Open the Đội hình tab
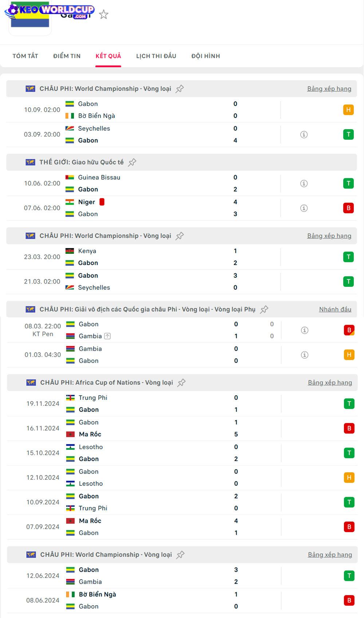Screen dimensions: 364x618 pyautogui.click(x=206, y=56)
